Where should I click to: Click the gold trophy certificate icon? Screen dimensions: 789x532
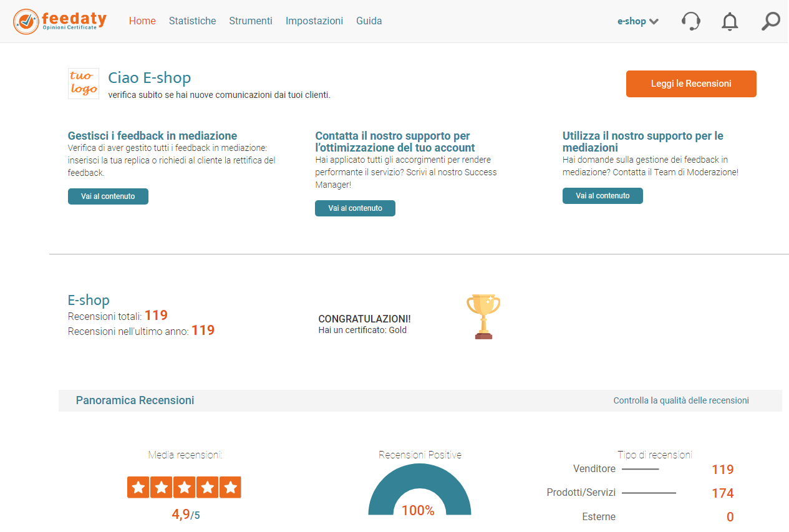(x=483, y=316)
